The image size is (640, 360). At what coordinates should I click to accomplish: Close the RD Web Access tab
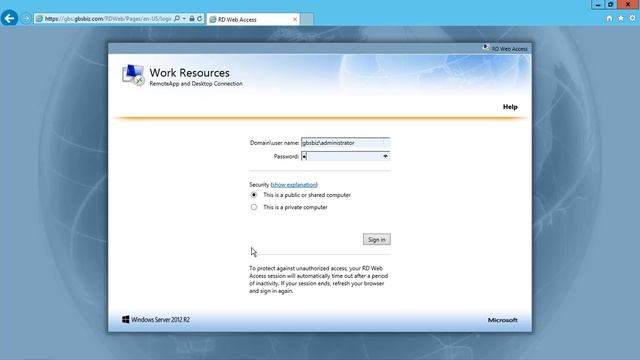(x=295, y=19)
